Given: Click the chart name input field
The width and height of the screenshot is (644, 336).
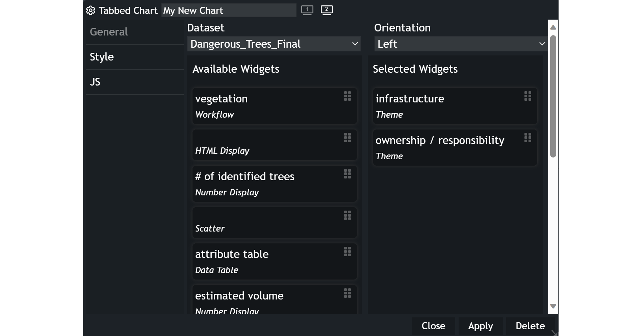Looking at the screenshot, I should pyautogui.click(x=229, y=10).
